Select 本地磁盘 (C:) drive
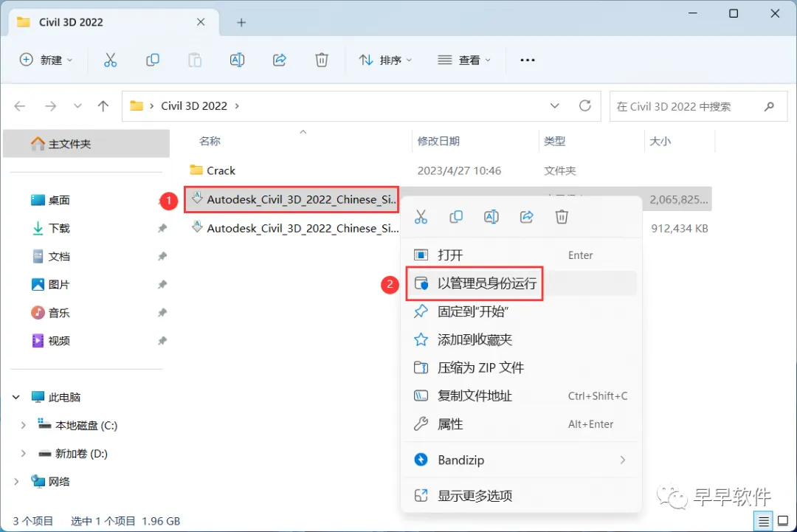This screenshot has width=797, height=532. (77, 425)
